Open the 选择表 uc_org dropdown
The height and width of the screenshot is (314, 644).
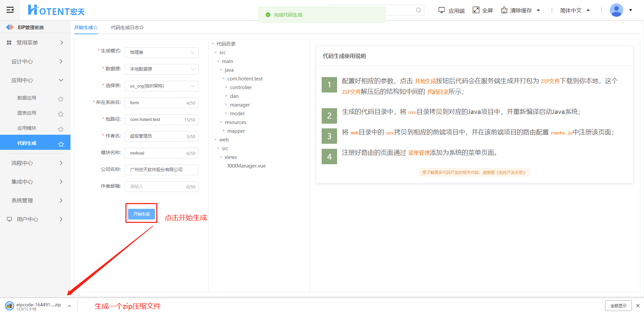(x=161, y=86)
